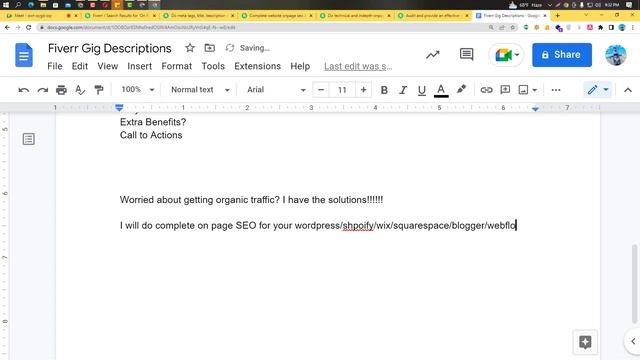Activate the paint format tool
The image size is (640, 360).
[x=98, y=90]
